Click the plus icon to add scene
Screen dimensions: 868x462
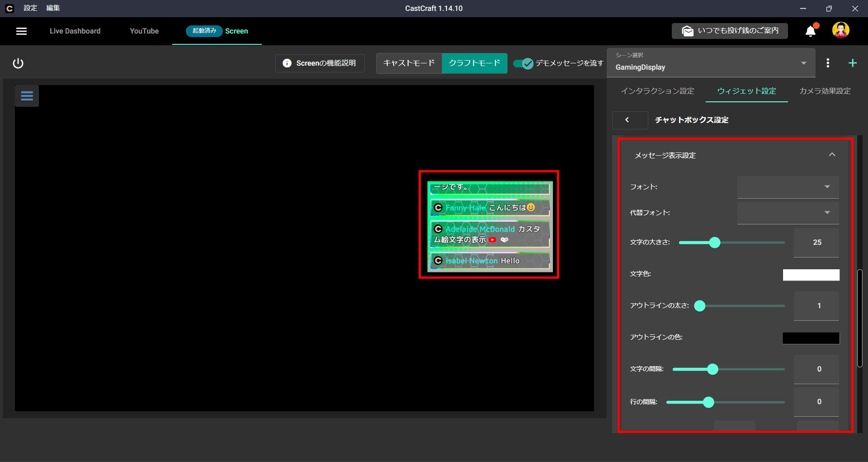click(x=852, y=63)
